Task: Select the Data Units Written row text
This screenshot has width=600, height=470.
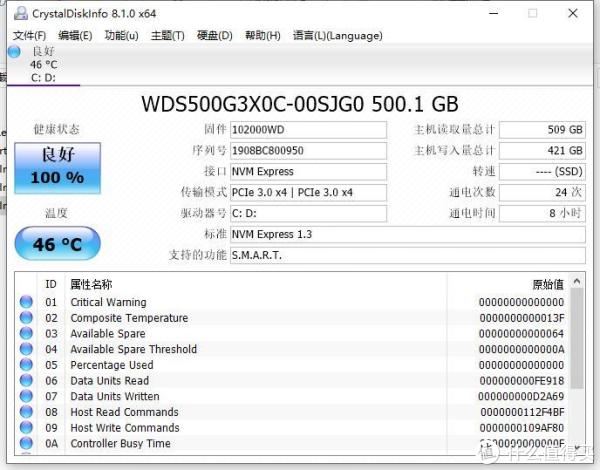Action: (x=115, y=396)
